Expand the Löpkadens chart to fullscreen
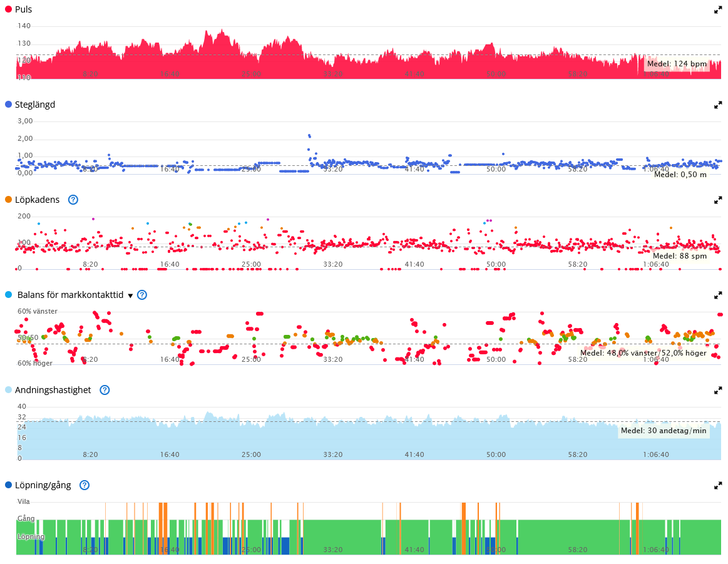 (x=718, y=200)
